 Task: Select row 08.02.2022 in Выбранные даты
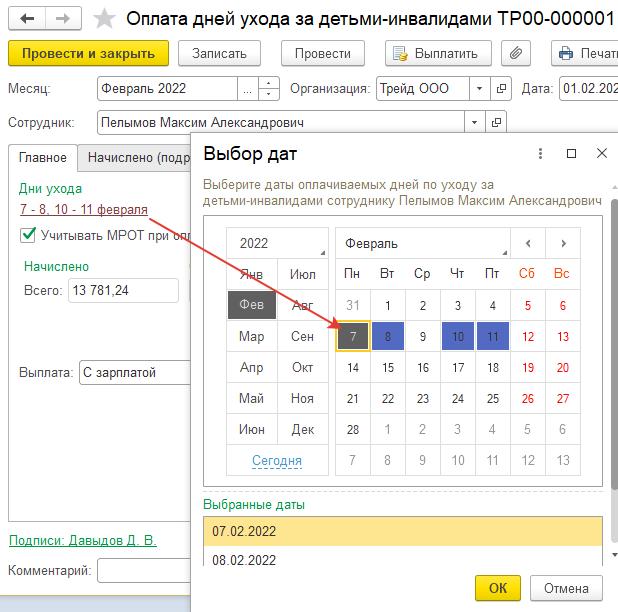tap(403, 558)
